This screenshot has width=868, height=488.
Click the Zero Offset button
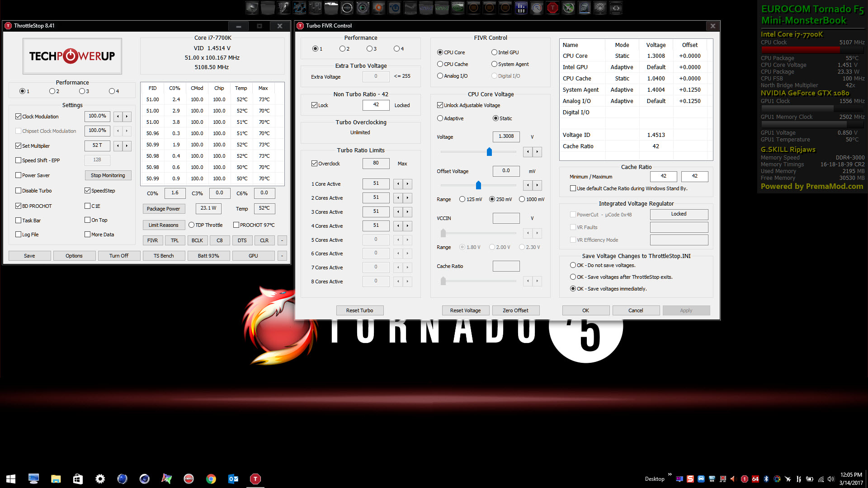point(515,310)
